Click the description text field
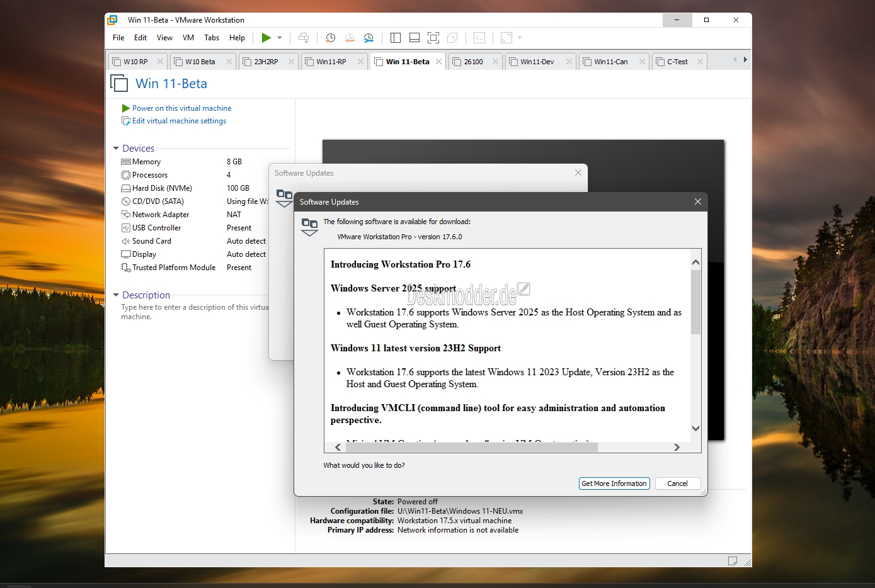Screen dimensions: 875x588 [195, 312]
